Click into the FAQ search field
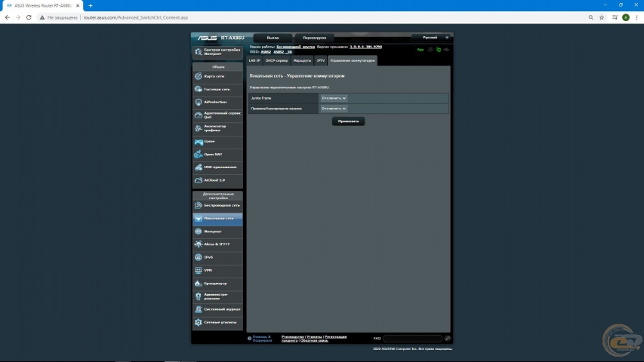 point(413,339)
